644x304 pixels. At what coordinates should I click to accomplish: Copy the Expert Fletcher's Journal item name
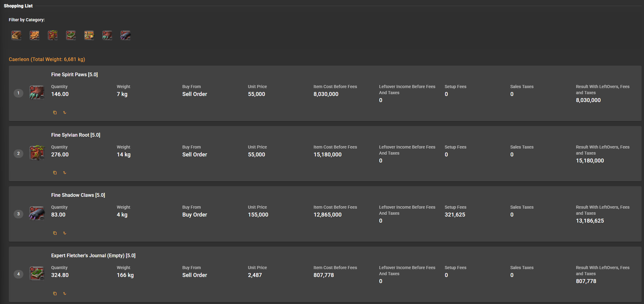tap(55, 294)
